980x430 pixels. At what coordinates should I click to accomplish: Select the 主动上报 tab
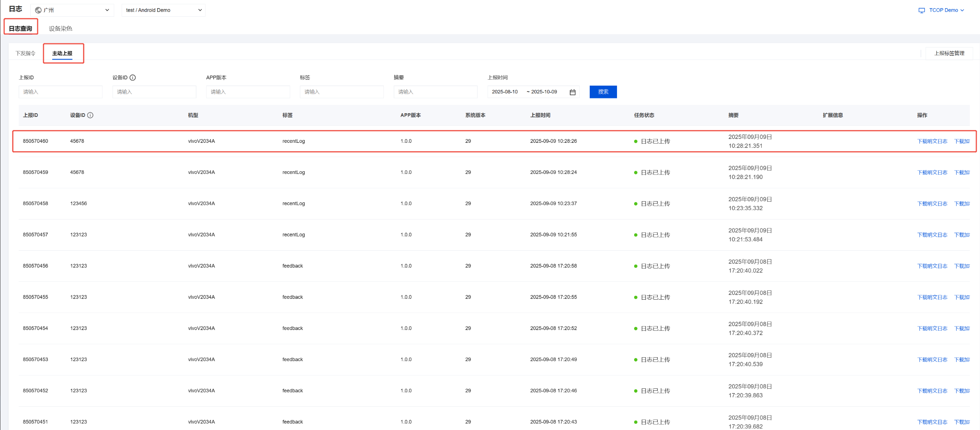click(62, 53)
